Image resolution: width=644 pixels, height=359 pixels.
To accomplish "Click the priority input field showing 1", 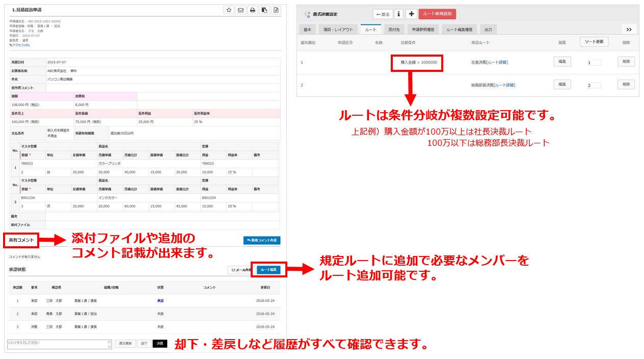I will click(594, 63).
